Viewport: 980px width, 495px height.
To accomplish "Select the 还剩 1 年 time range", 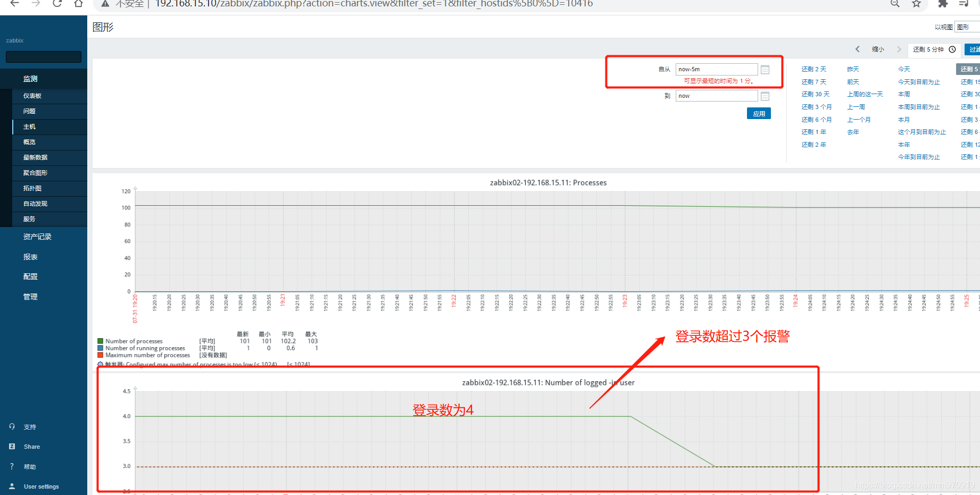I will (x=813, y=132).
